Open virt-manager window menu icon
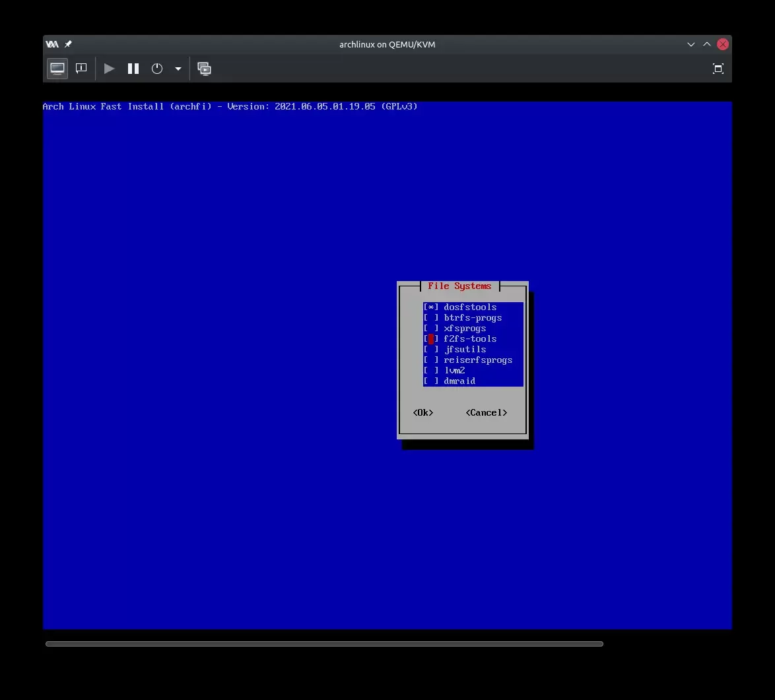775x700 pixels. tap(52, 44)
